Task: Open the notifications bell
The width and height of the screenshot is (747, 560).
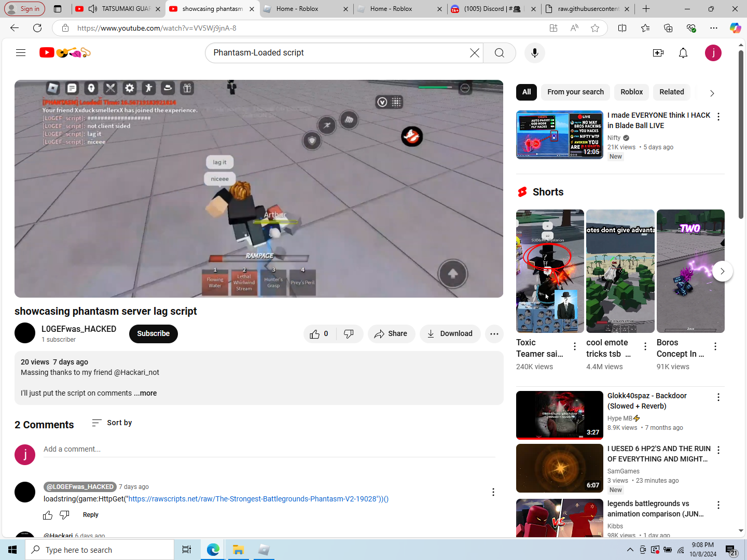Action: pos(683,53)
